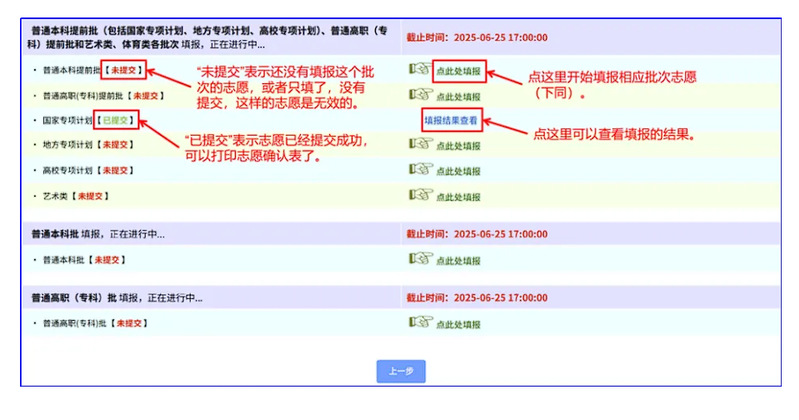This screenshot has width=799, height=420.
Task: Click 点此处填报 link for 普通本科批
Action: coord(459,261)
